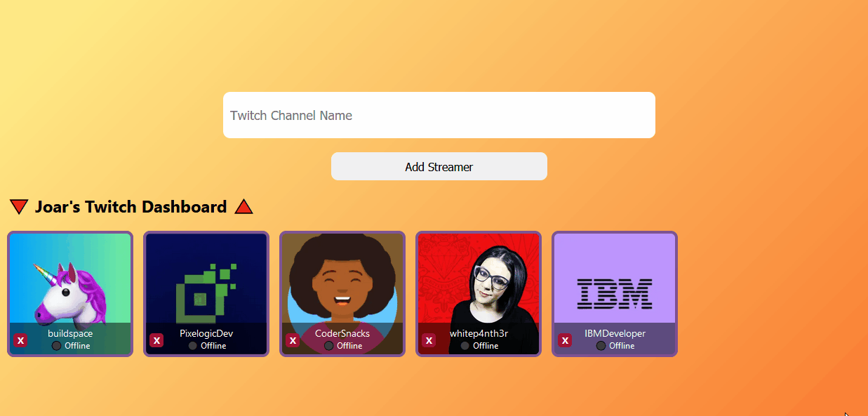The height and width of the screenshot is (416, 868).
Task: Click the PixelogicDev channel name
Action: coord(206,333)
